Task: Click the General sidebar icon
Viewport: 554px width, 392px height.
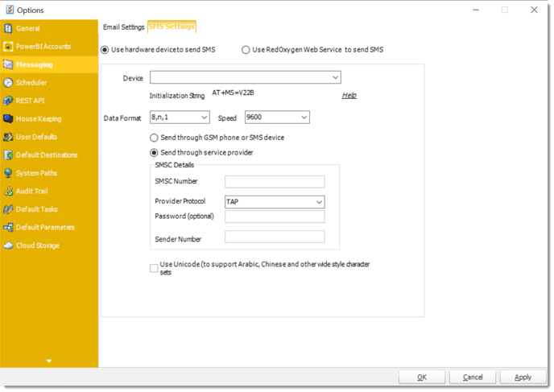Action: tap(8, 28)
